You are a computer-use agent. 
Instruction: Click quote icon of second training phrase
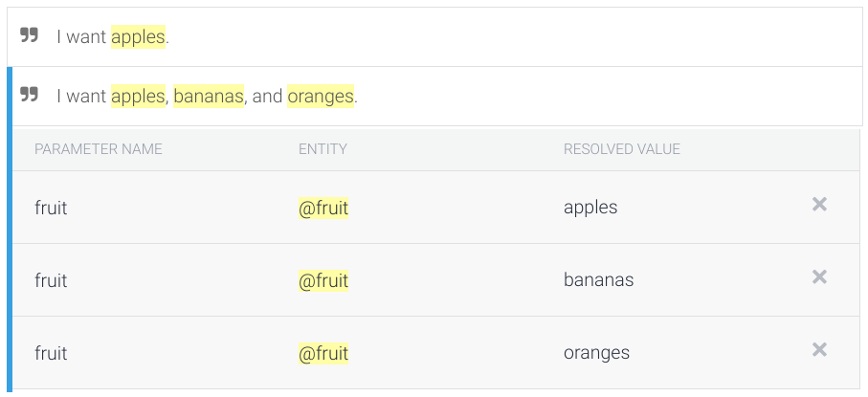30,96
